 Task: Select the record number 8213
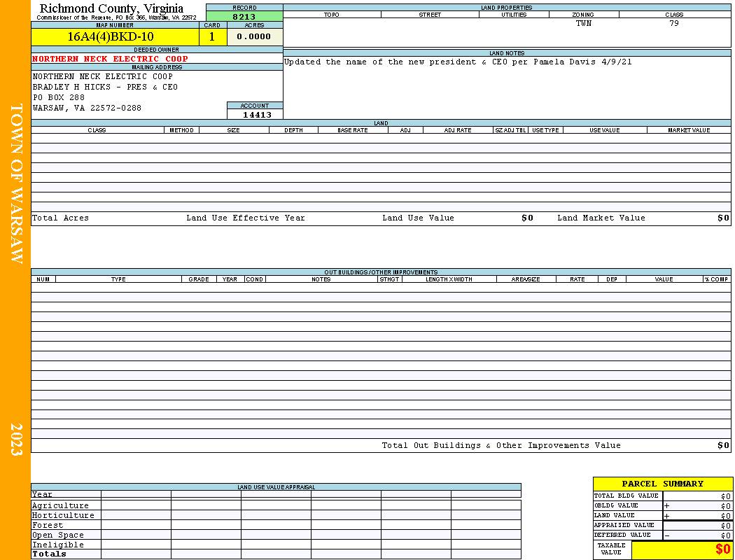point(244,16)
